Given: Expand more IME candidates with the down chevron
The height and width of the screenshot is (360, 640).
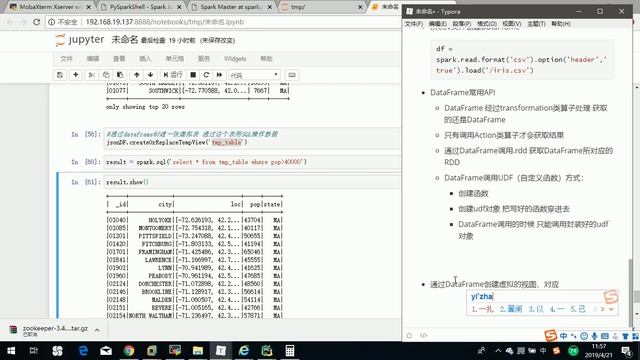Looking at the screenshot, I should coord(611,309).
